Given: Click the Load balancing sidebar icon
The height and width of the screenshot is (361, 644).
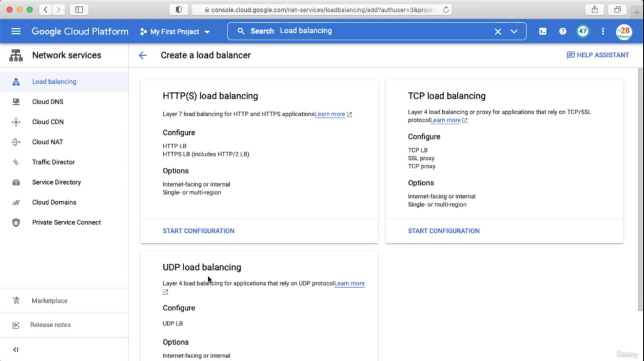Looking at the screenshot, I should click(16, 82).
